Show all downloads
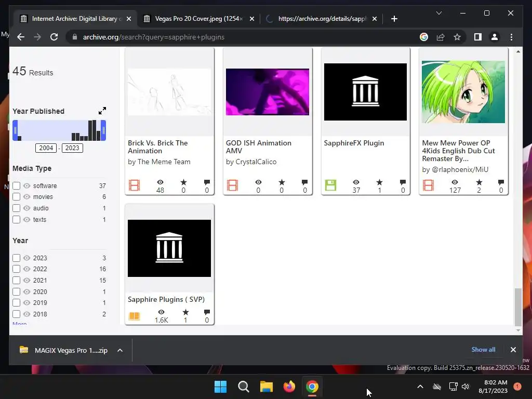532x399 pixels. pyautogui.click(x=483, y=350)
